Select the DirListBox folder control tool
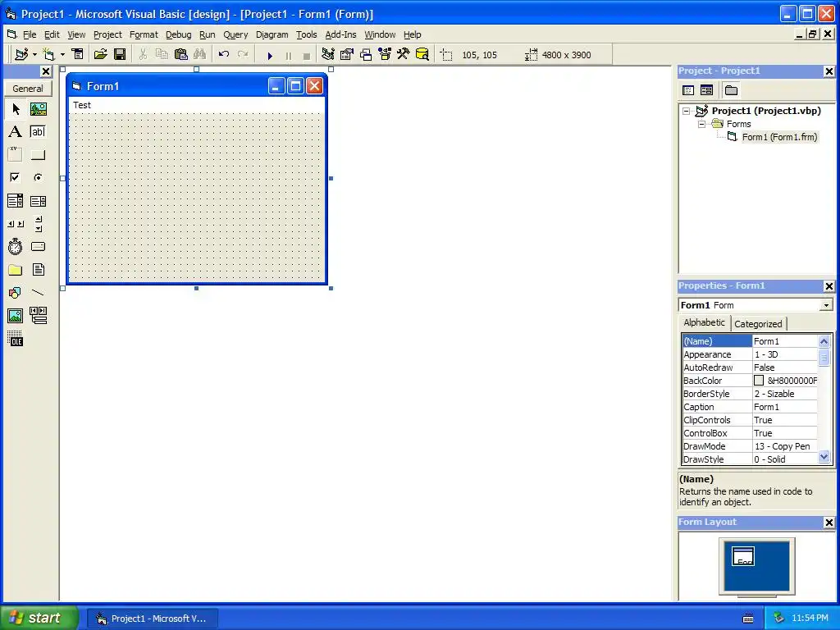This screenshot has height=630, width=840. [16, 269]
